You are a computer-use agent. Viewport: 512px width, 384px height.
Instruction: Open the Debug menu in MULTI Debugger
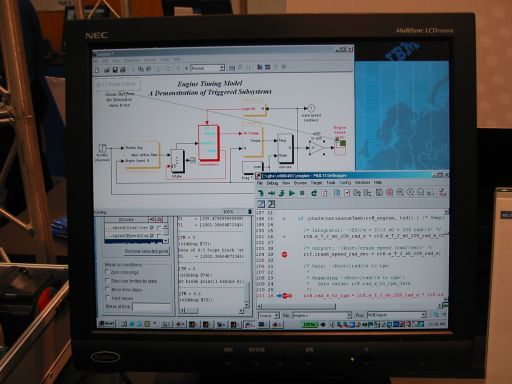pos(272,183)
